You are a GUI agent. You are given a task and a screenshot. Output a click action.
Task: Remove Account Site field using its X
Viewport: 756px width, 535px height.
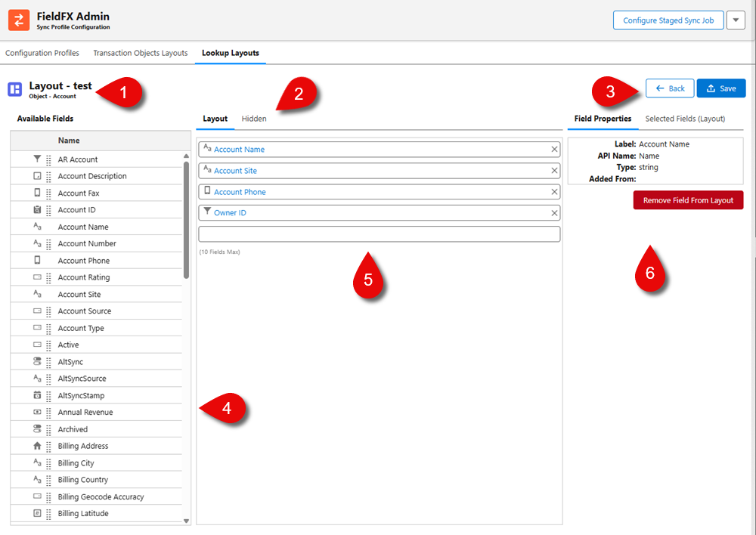click(553, 170)
